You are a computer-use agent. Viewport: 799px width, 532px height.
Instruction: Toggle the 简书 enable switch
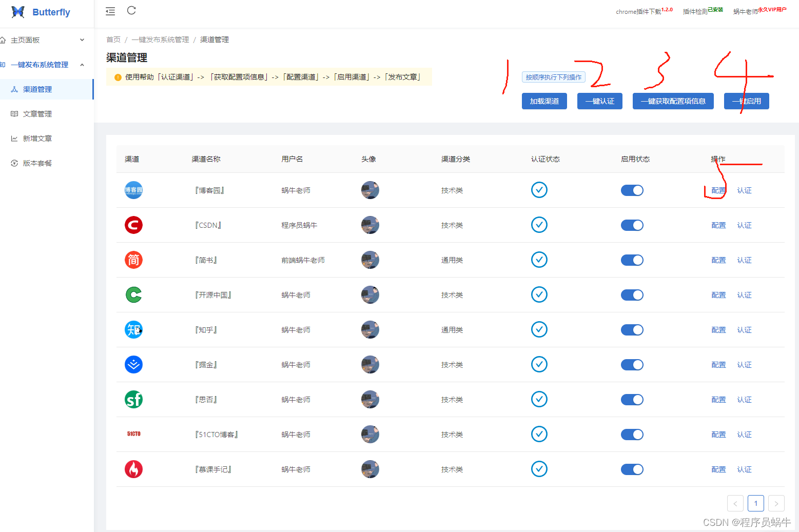tap(632, 260)
